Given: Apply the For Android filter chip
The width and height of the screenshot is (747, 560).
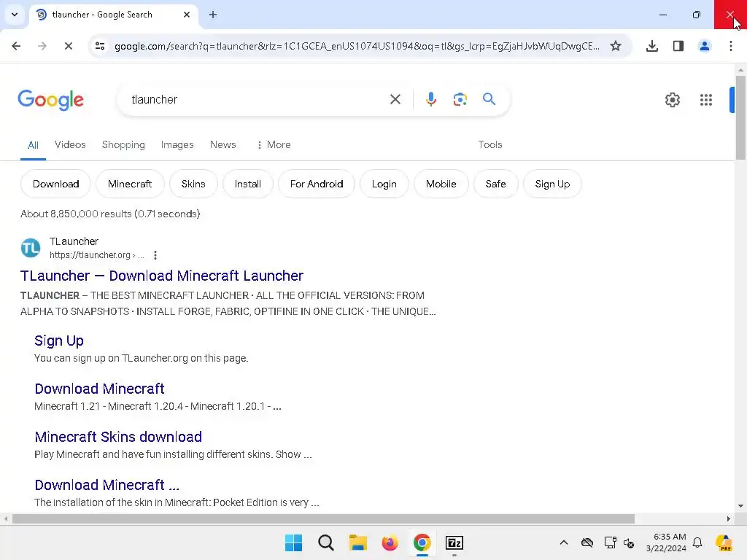Looking at the screenshot, I should click(317, 184).
